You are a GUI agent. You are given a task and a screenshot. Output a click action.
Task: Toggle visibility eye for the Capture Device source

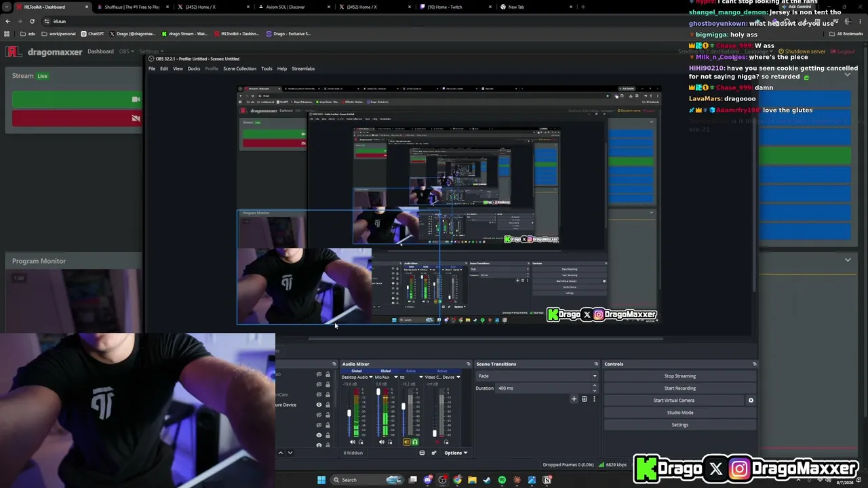319,405
